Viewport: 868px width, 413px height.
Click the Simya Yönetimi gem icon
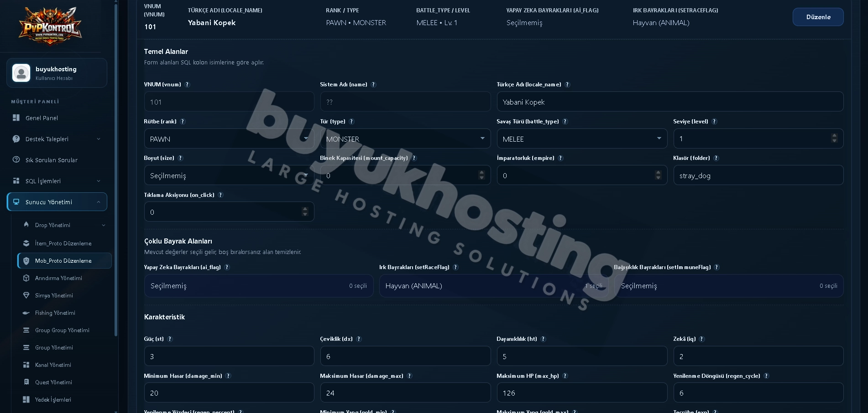pos(26,296)
